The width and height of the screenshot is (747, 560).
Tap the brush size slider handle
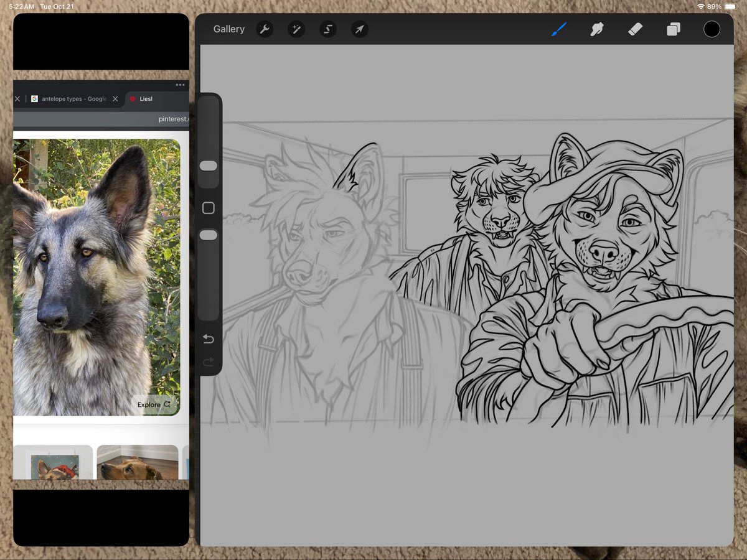tap(209, 166)
